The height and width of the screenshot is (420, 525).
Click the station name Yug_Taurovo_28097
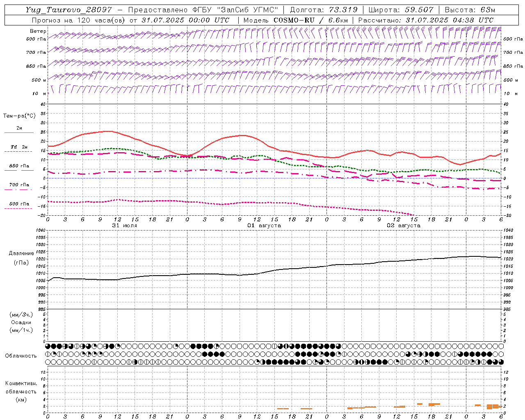coord(68,10)
